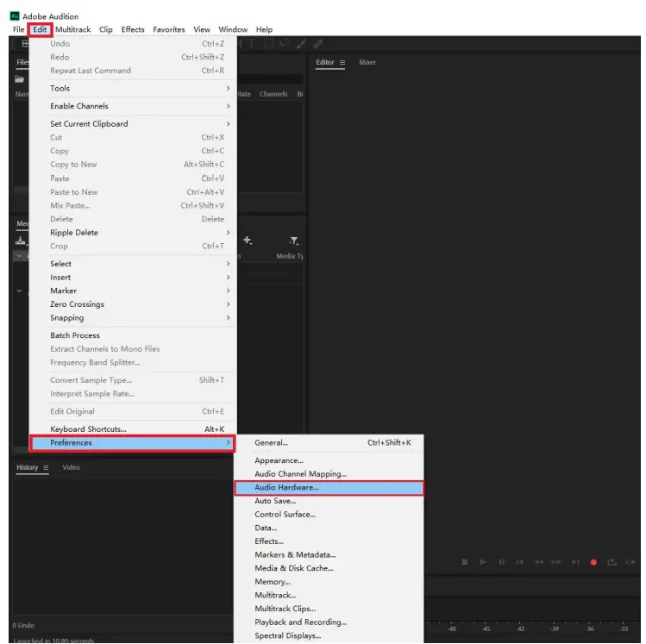Image resolution: width=646 pixels, height=644 pixels.
Task: Switch to the Video tab
Action: pos(72,468)
